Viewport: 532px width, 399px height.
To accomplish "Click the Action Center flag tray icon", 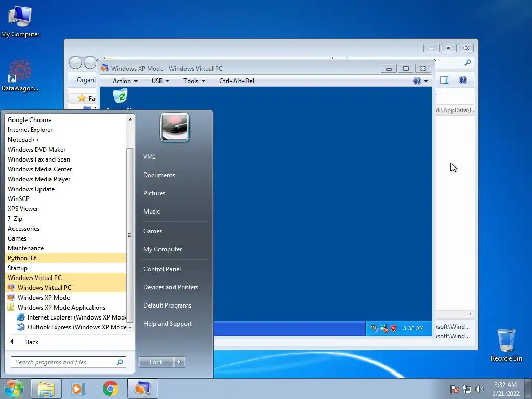I will coord(455,389).
